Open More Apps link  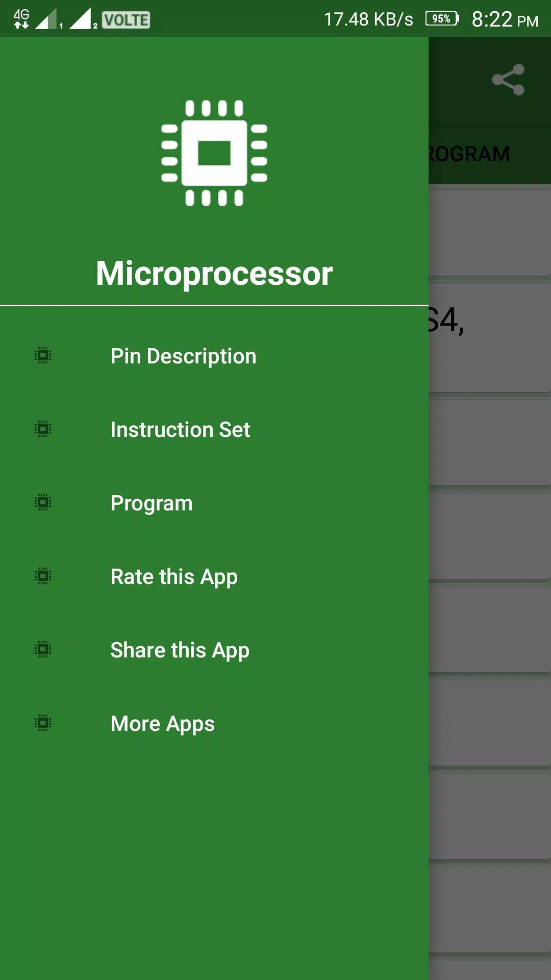tap(214, 723)
